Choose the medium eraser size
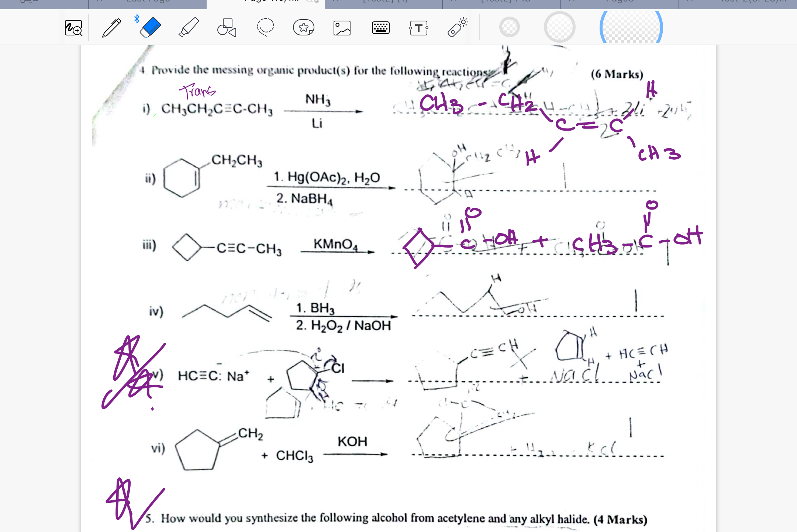The width and height of the screenshot is (797, 532). point(559,27)
